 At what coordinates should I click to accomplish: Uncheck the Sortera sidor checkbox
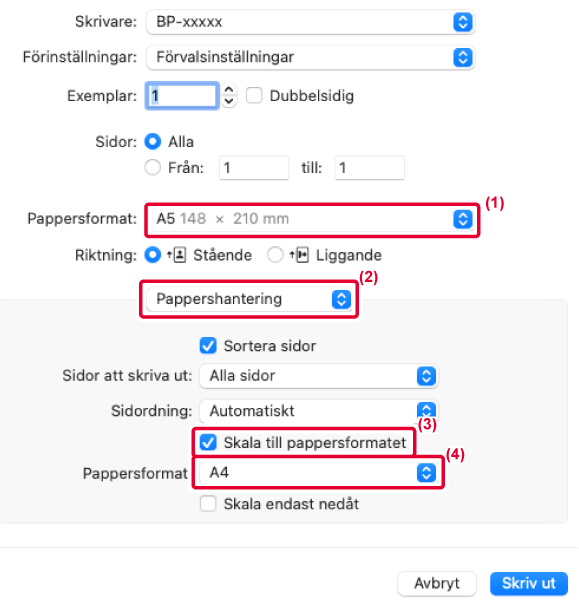(x=208, y=346)
